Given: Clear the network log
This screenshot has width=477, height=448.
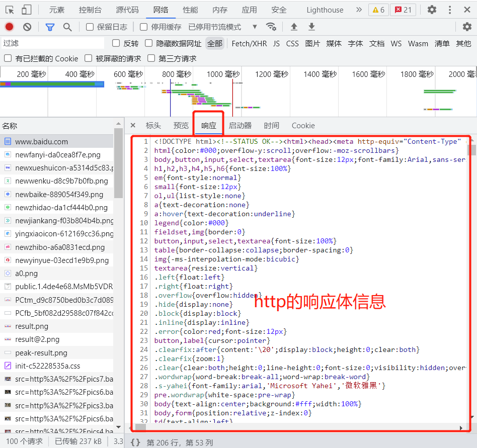Looking at the screenshot, I should click(x=27, y=27).
